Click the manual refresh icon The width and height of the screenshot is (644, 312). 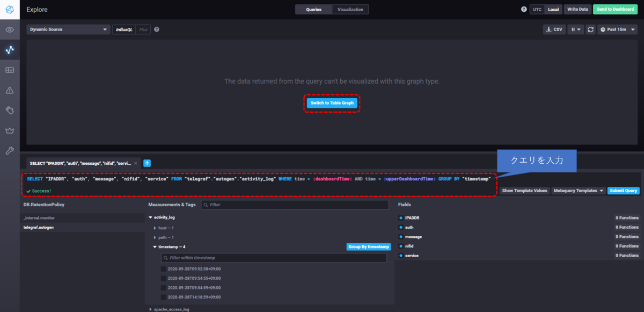tap(590, 30)
